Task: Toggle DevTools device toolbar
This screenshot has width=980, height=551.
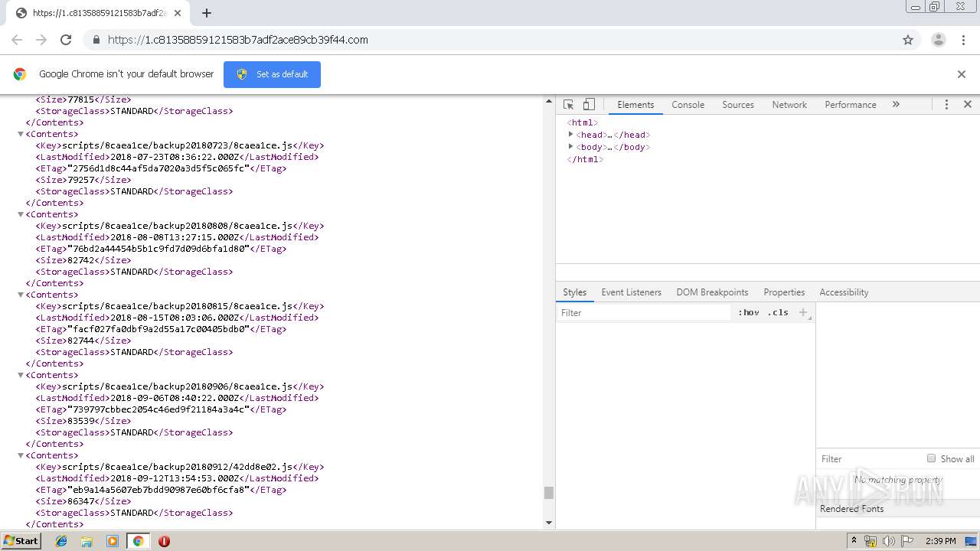Action: (x=589, y=105)
